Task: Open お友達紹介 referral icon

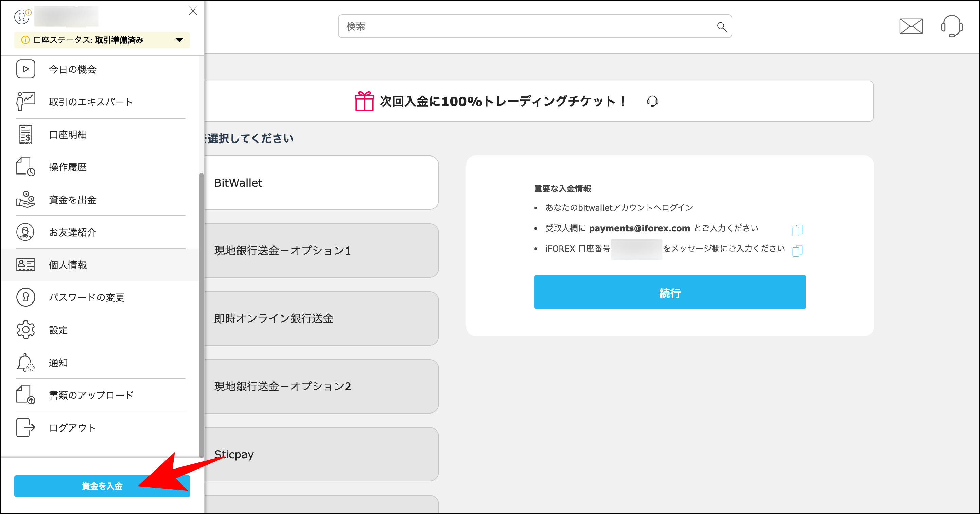Action: (25, 232)
